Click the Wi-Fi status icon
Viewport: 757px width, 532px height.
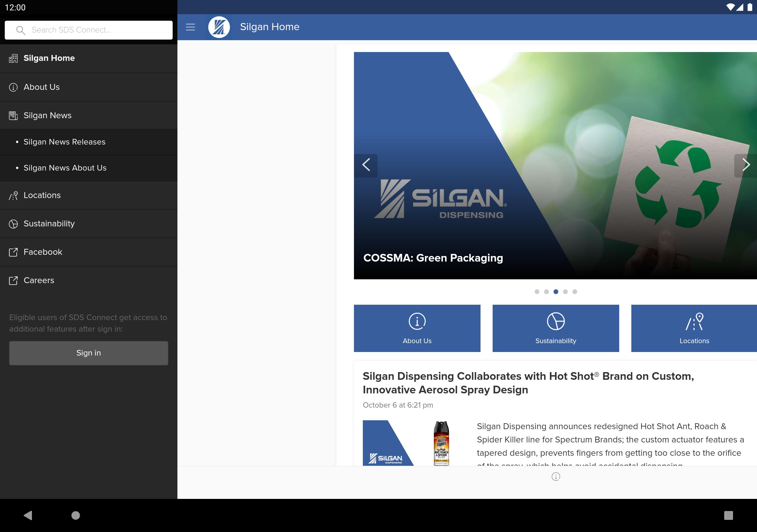[x=730, y=7]
